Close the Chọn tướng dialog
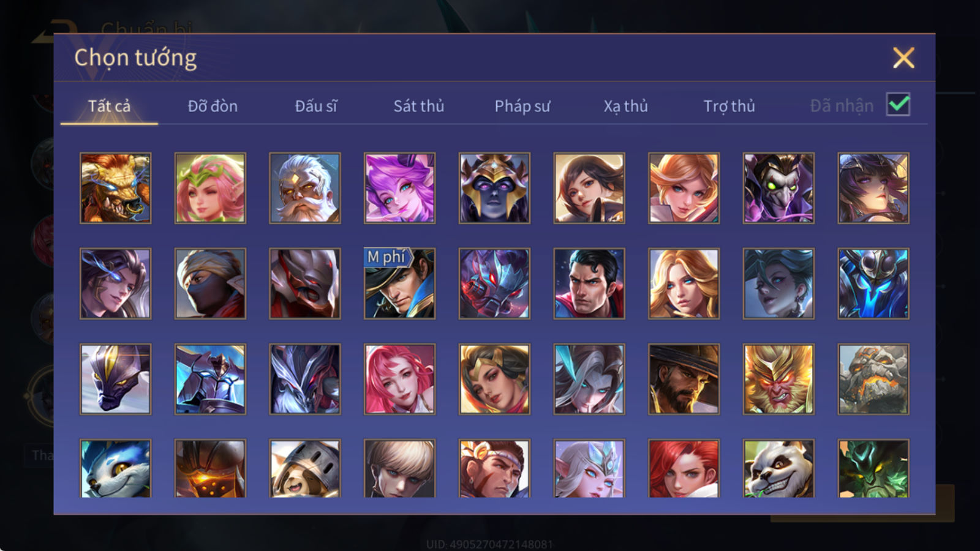Viewport: 980px width, 551px height. point(903,58)
